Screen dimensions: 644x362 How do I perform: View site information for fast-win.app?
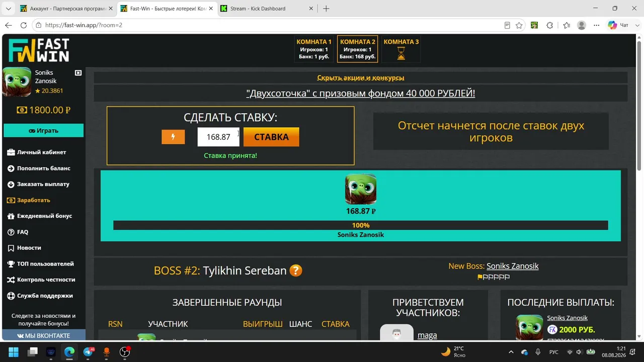(x=39, y=25)
